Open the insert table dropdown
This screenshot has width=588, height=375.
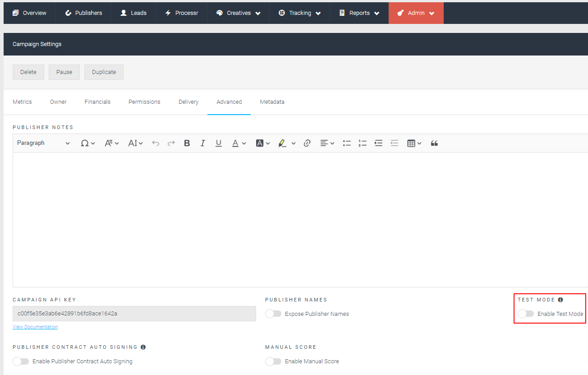click(414, 143)
